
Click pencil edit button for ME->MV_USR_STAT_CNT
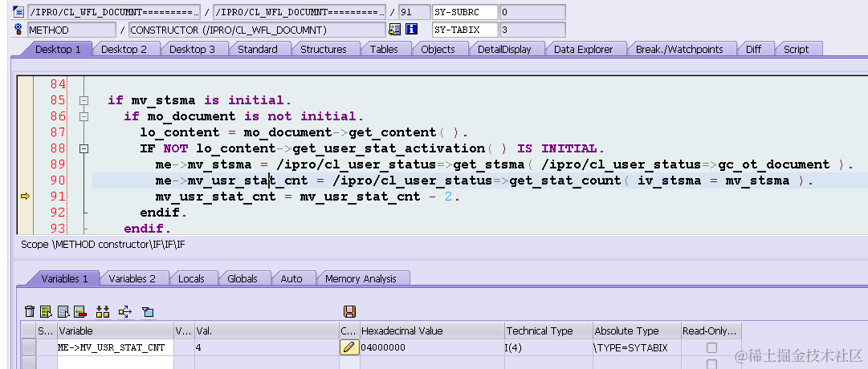(x=349, y=347)
